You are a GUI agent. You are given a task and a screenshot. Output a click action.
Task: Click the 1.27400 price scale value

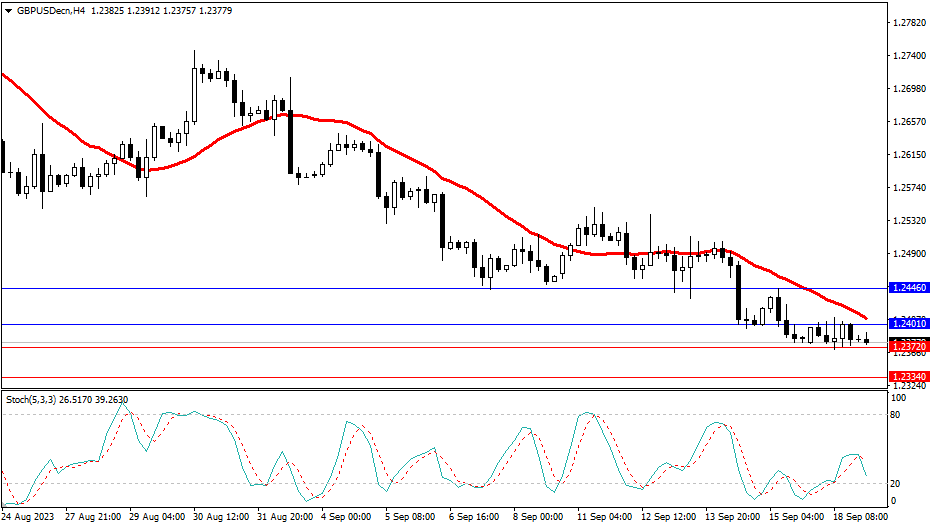tap(909, 56)
